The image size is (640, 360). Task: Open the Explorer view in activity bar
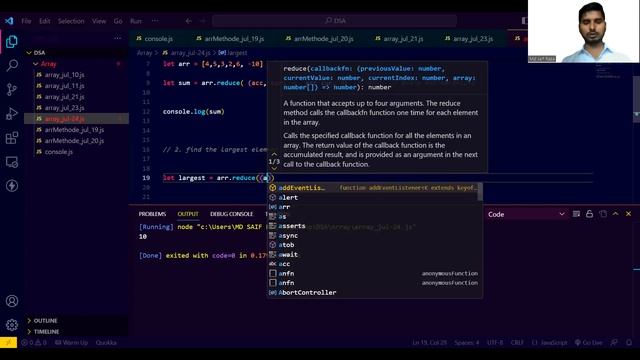point(12,41)
